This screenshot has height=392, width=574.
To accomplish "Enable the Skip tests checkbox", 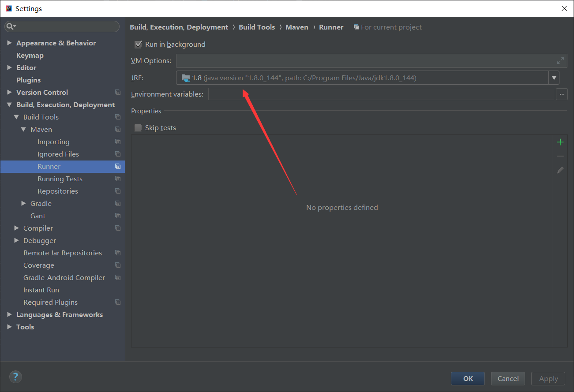I will click(138, 127).
